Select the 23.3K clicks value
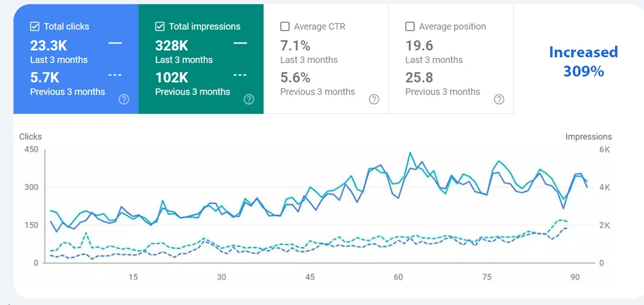The width and height of the screenshot is (644, 305). coord(49,45)
